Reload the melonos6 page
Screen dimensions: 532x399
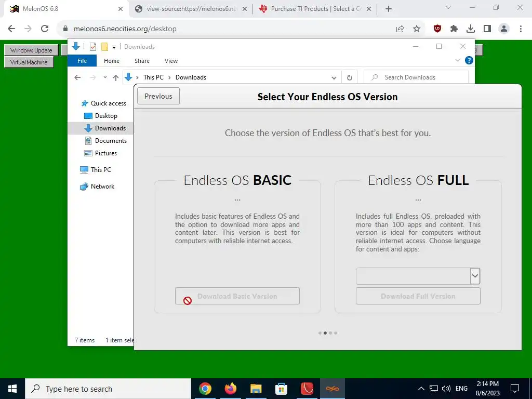tap(45, 29)
